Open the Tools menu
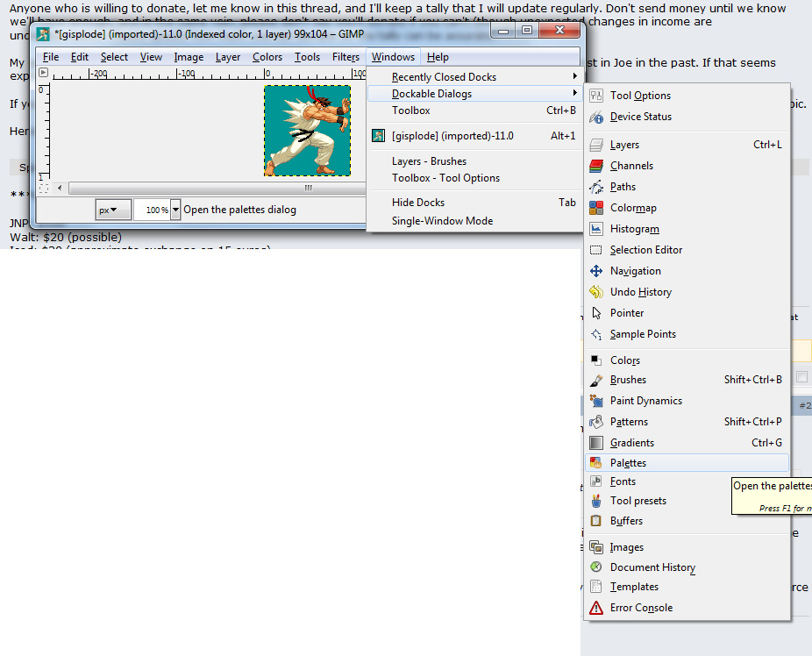Screen dimensions: 812x656 [307, 57]
